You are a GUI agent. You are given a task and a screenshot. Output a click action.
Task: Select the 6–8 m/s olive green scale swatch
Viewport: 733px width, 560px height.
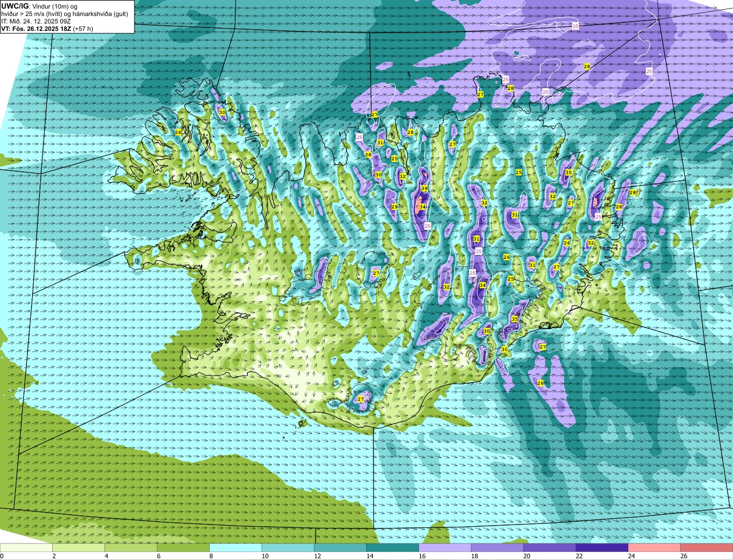(183, 547)
